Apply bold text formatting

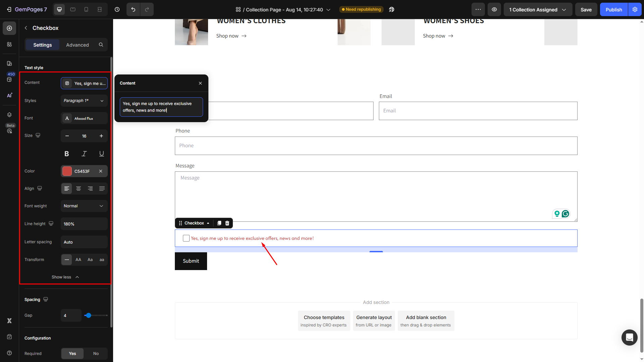tap(66, 154)
